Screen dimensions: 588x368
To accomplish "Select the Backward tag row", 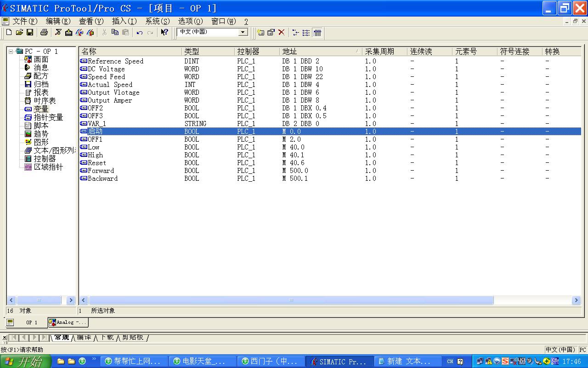I will [329, 178].
